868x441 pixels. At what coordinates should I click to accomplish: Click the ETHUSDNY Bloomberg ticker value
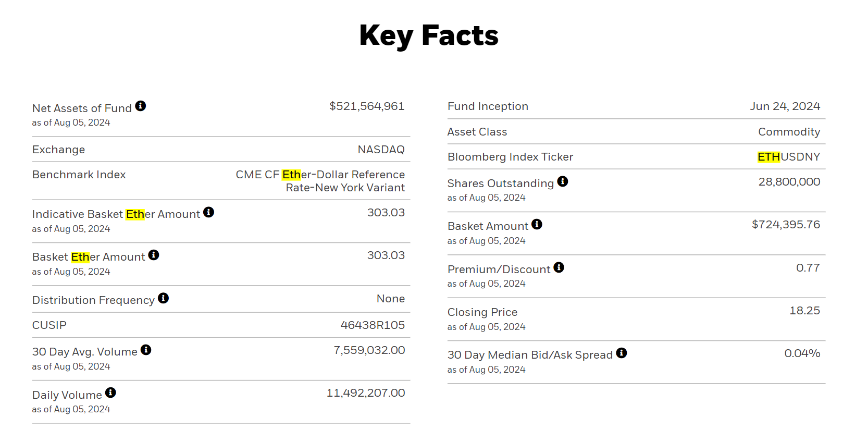[x=788, y=157]
